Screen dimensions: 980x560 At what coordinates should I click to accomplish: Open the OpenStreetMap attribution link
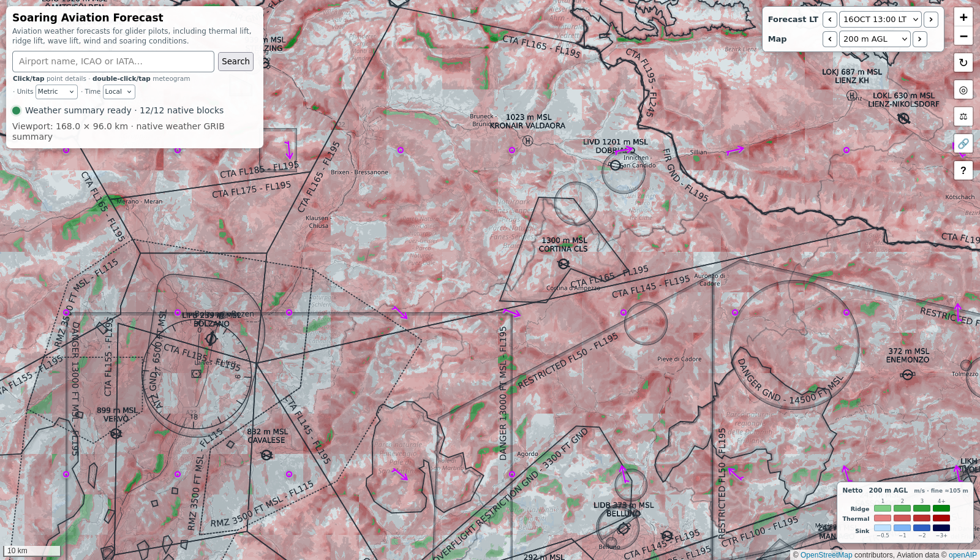coord(826,555)
